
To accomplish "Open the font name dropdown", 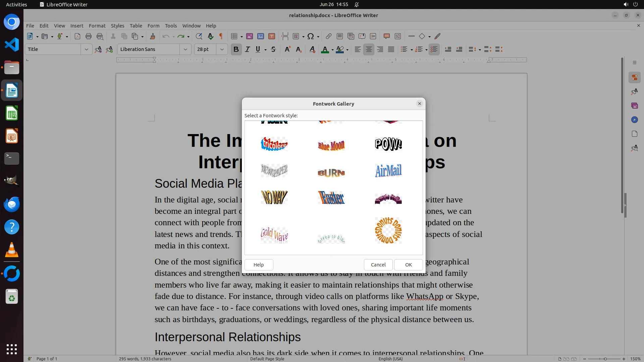I will tap(185, 49).
